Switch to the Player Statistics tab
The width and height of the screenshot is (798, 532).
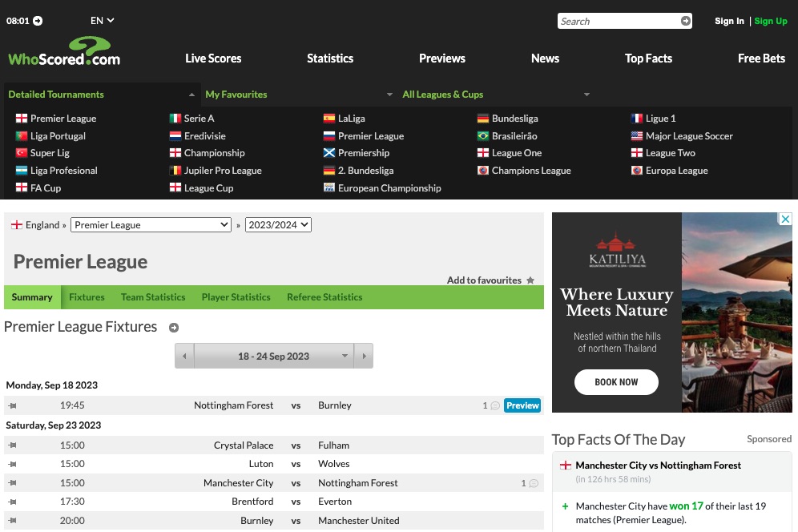pos(236,297)
